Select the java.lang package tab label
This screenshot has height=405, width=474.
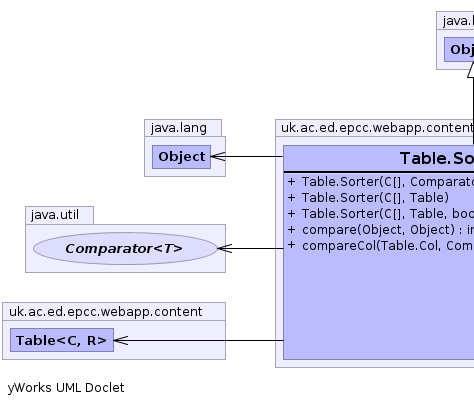click(x=179, y=128)
